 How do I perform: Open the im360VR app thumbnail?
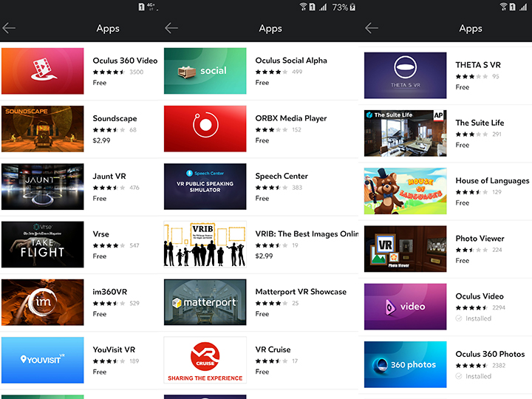coord(42,302)
